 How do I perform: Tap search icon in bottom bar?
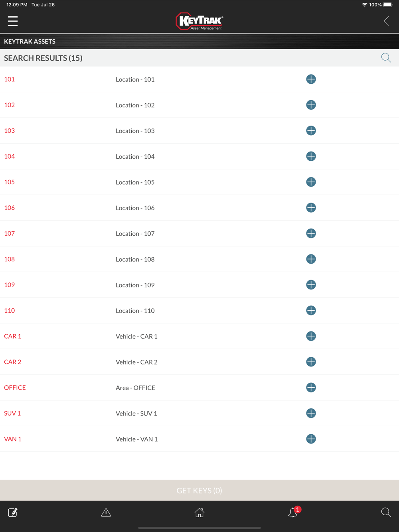[386, 512]
